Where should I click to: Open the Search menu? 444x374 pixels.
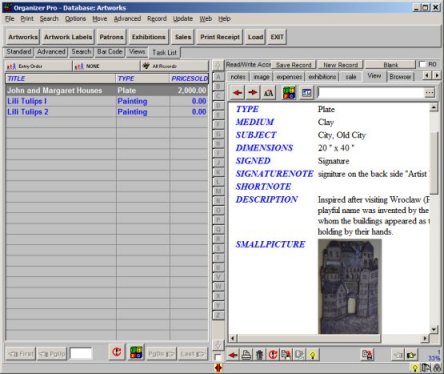[x=49, y=19]
